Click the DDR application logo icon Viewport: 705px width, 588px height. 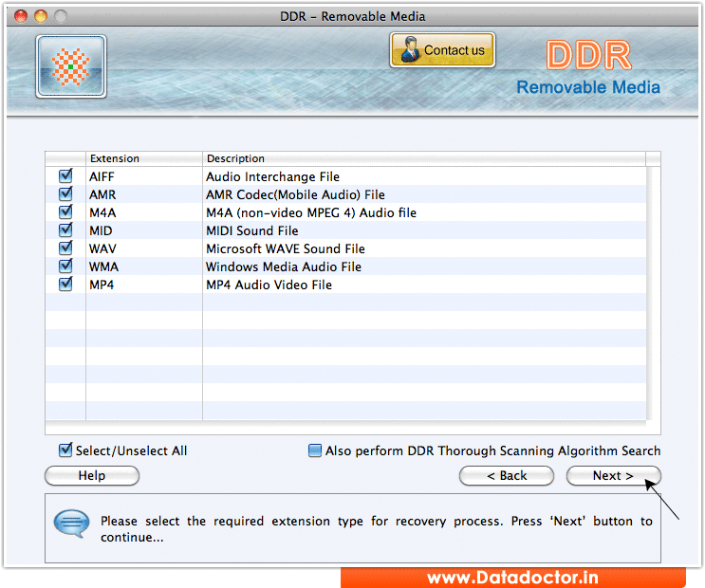click(71, 66)
